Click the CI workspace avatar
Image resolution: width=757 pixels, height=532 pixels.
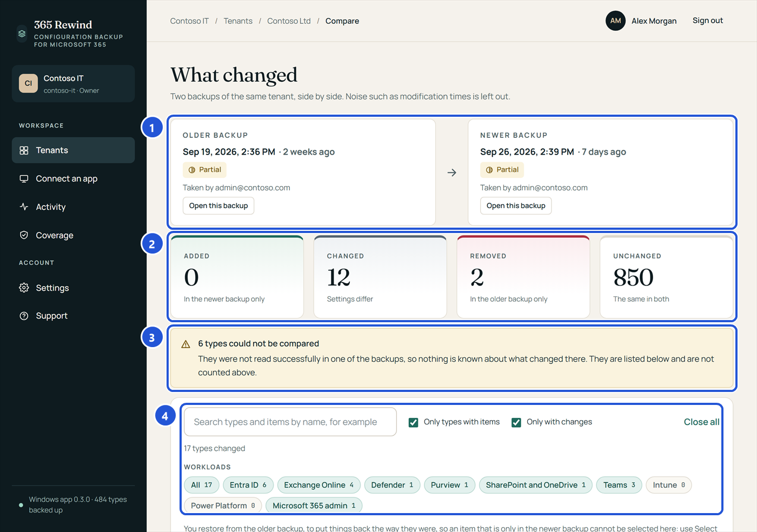[x=28, y=83]
